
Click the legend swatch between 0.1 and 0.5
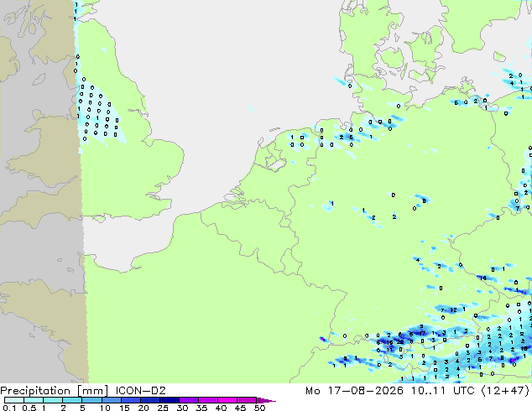coord(14,400)
